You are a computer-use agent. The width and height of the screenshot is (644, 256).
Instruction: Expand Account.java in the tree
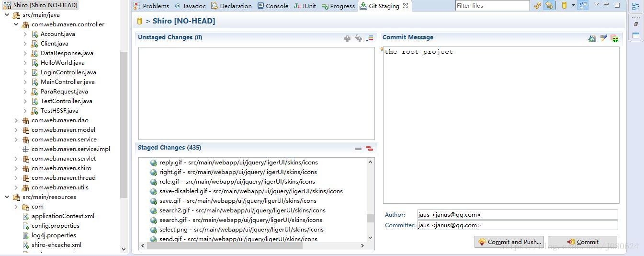pos(25,34)
